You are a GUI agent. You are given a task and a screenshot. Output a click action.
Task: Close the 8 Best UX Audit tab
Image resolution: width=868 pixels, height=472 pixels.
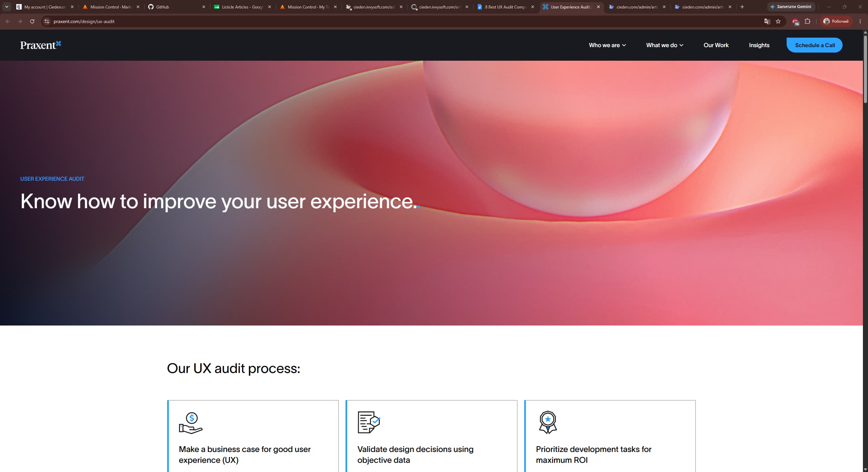533,7
